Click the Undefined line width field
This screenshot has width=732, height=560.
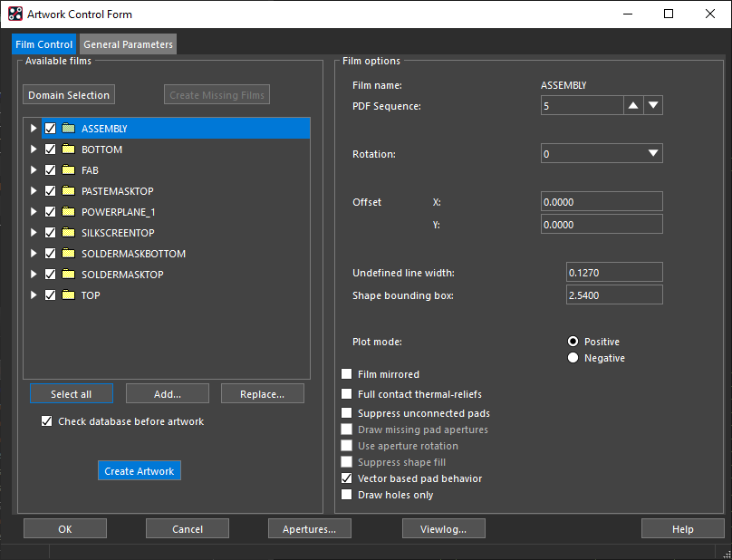[x=614, y=272]
